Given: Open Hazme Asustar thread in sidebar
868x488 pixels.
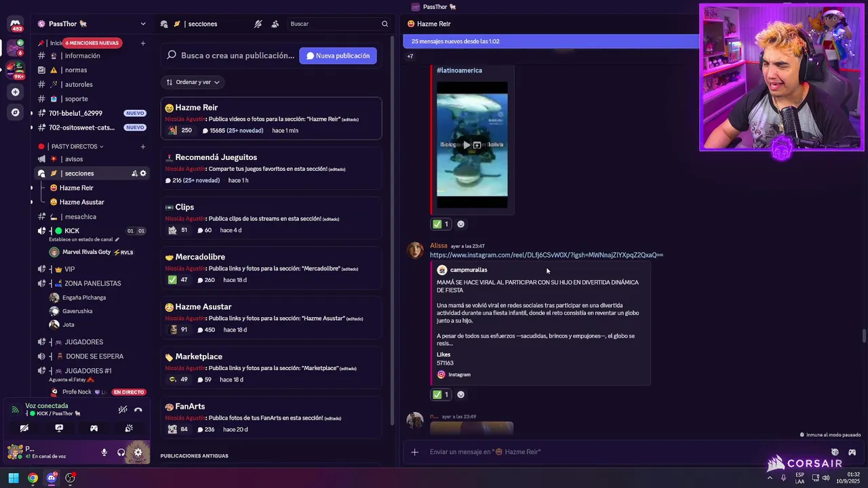Looking at the screenshot, I should point(82,202).
